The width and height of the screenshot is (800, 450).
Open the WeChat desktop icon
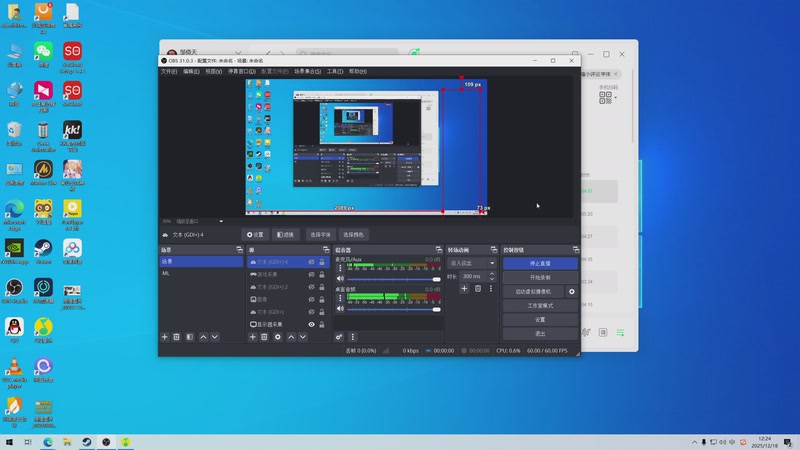coord(43,55)
